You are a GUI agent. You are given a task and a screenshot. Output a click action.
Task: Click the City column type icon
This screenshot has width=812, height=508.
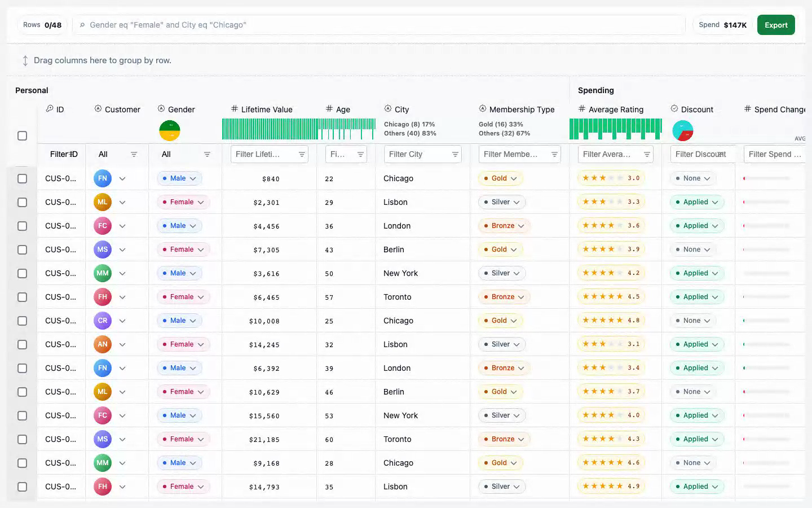point(388,109)
